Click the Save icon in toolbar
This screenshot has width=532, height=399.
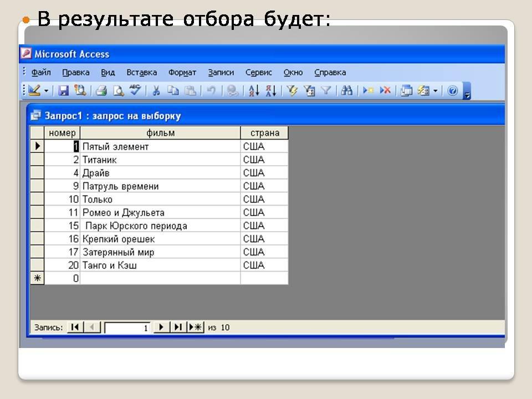[64, 91]
